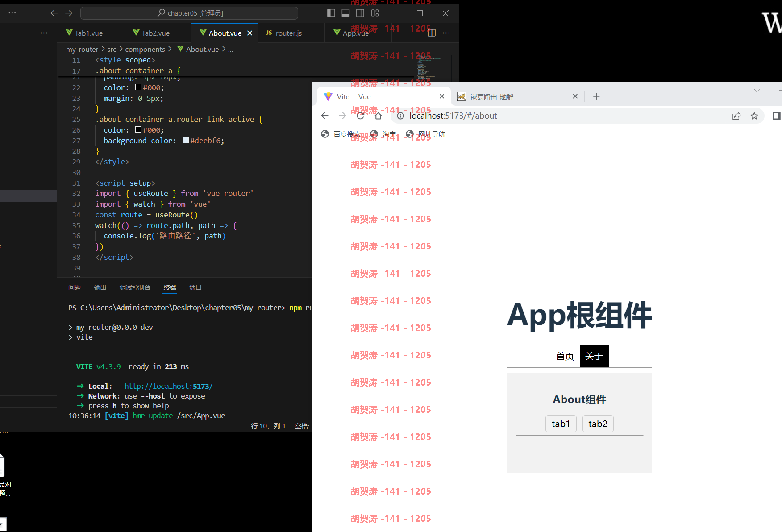The image size is (782, 532).
Task: Open the tab2 nested route link
Action: [598, 424]
